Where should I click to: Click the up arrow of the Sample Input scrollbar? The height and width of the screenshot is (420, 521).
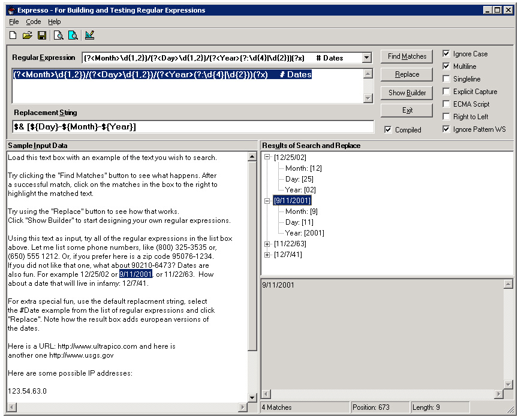[x=252, y=156]
